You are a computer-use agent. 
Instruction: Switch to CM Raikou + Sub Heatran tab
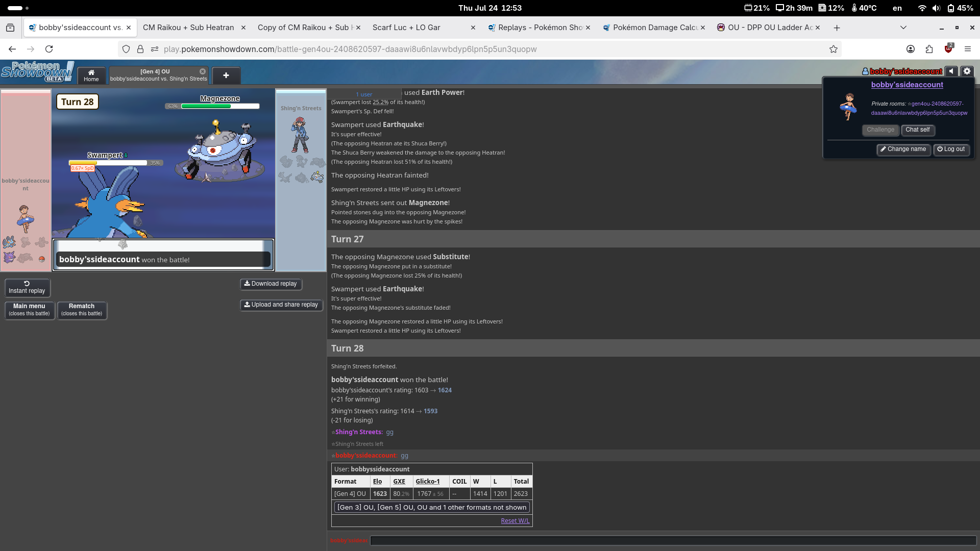[188, 28]
